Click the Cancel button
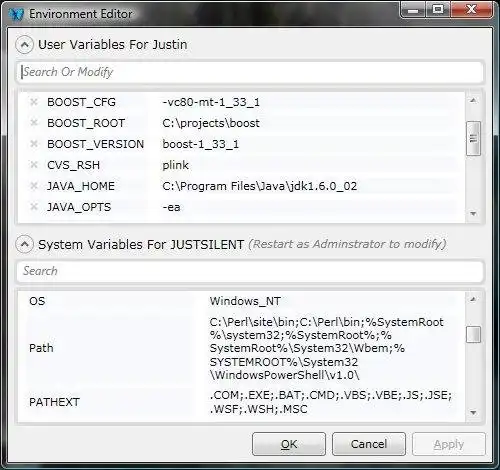This screenshot has height=470, width=500. click(369, 444)
